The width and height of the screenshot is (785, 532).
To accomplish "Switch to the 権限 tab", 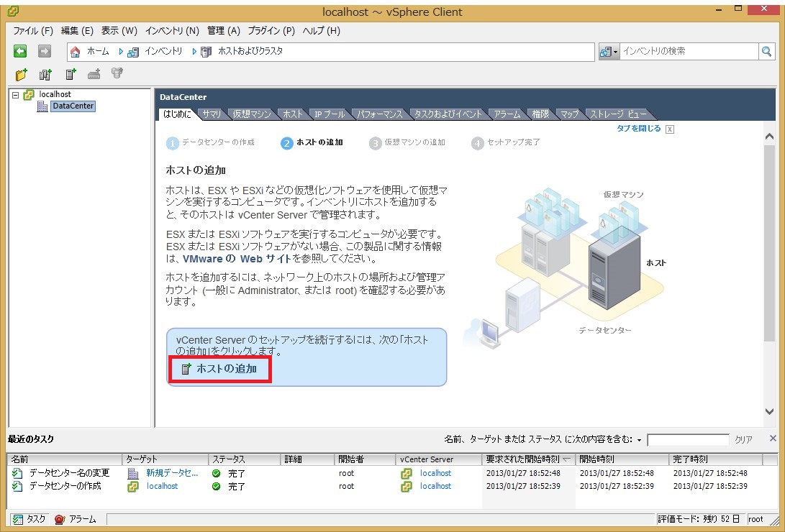I will click(x=540, y=114).
